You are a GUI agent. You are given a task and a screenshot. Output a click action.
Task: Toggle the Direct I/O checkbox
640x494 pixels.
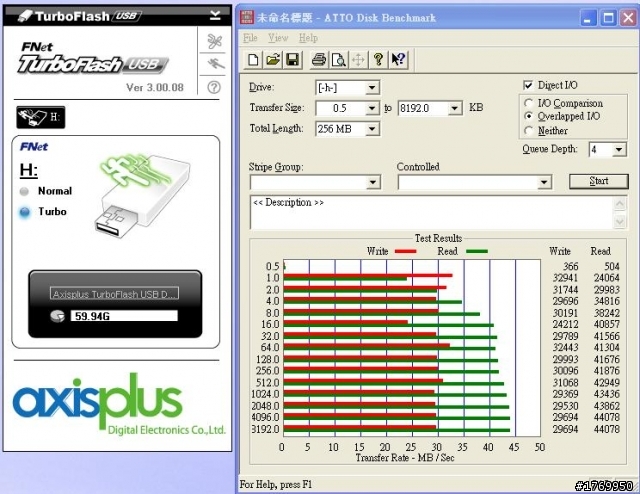528,85
